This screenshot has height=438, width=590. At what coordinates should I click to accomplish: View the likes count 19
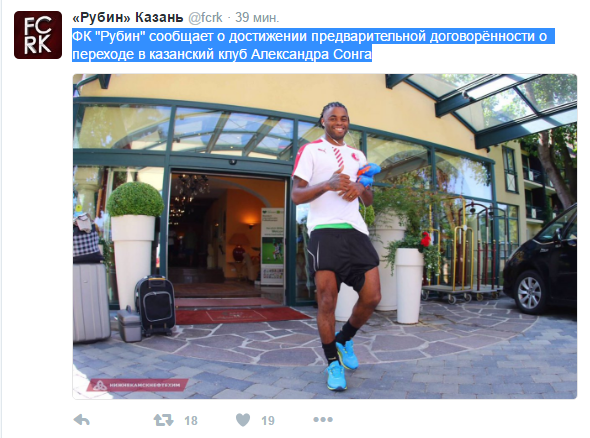(x=268, y=420)
